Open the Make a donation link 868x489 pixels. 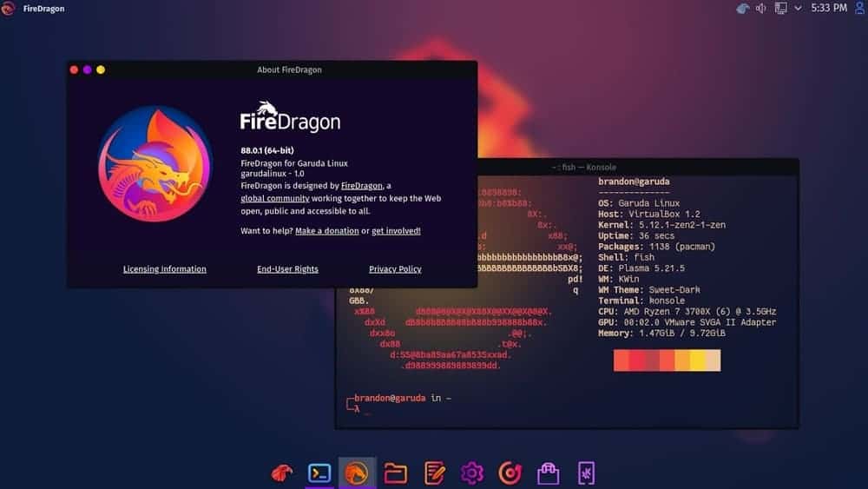326,231
